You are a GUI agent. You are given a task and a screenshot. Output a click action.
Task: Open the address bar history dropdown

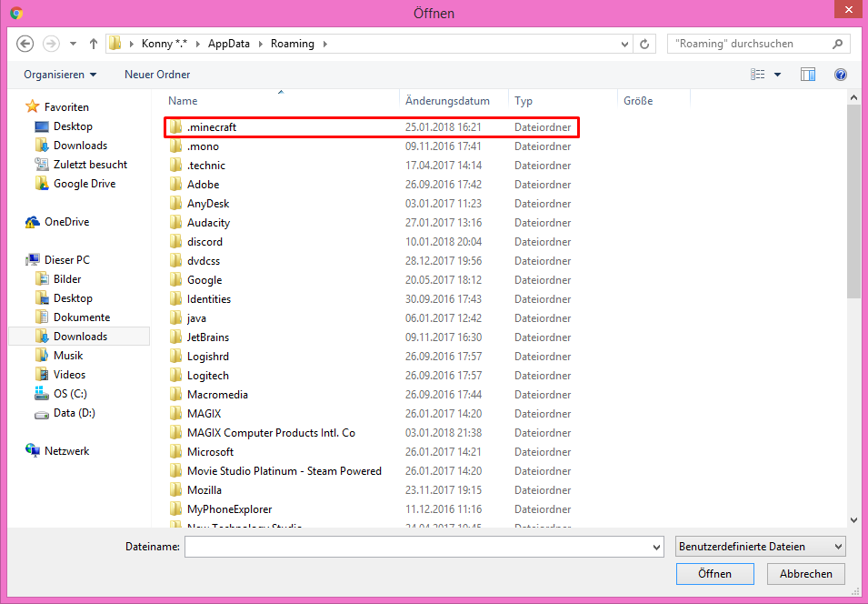coord(624,44)
